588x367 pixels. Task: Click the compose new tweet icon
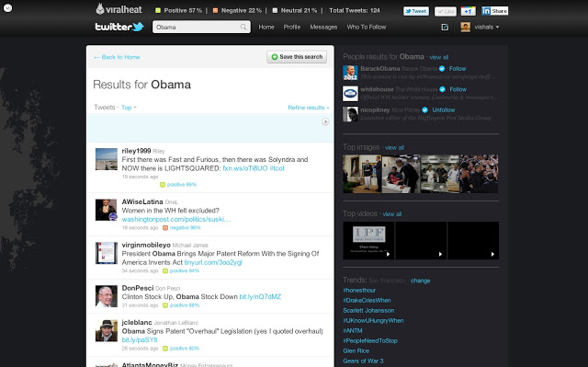pos(445,27)
